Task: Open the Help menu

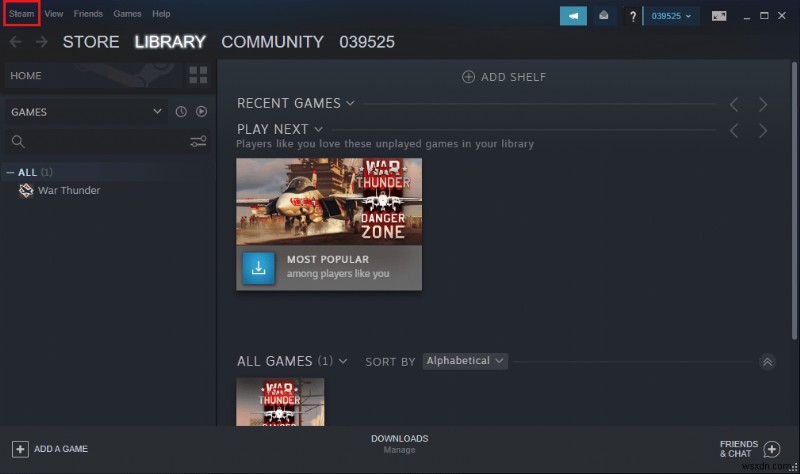Action: [161, 14]
